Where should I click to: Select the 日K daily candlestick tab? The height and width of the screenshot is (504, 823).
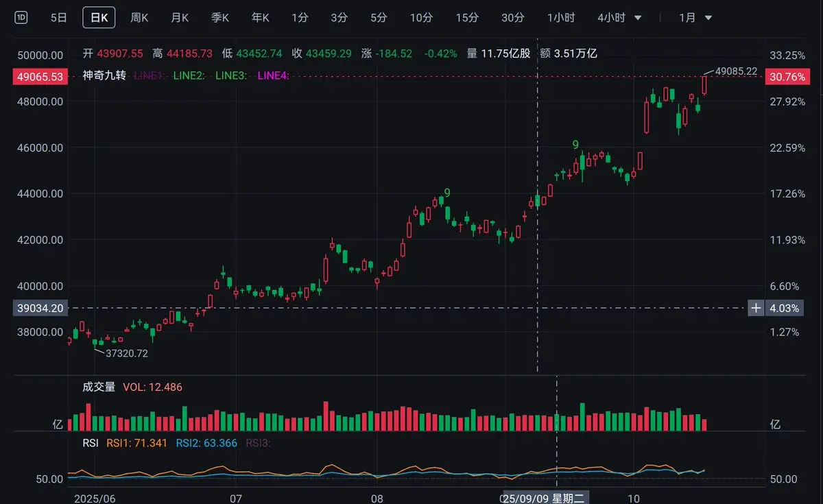[99, 18]
